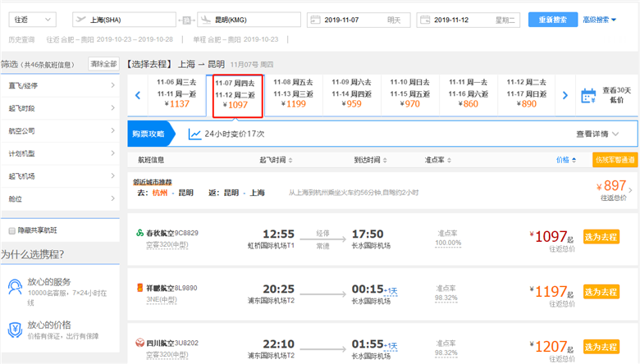640x364 pixels.
Task: Sort by arrival time arrows
Action: [385, 160]
